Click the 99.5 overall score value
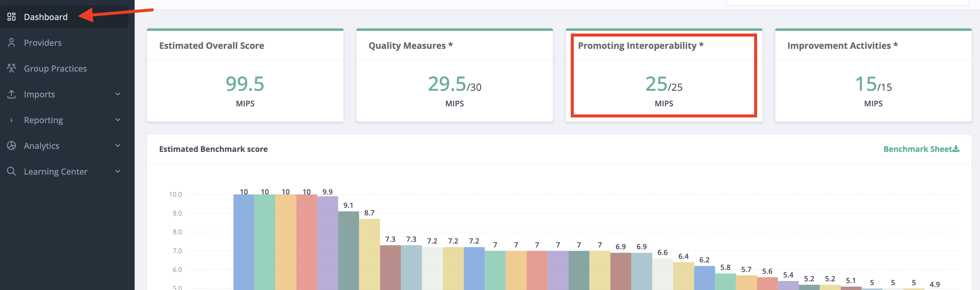Viewport: 980px width, 290px height. coord(245,84)
